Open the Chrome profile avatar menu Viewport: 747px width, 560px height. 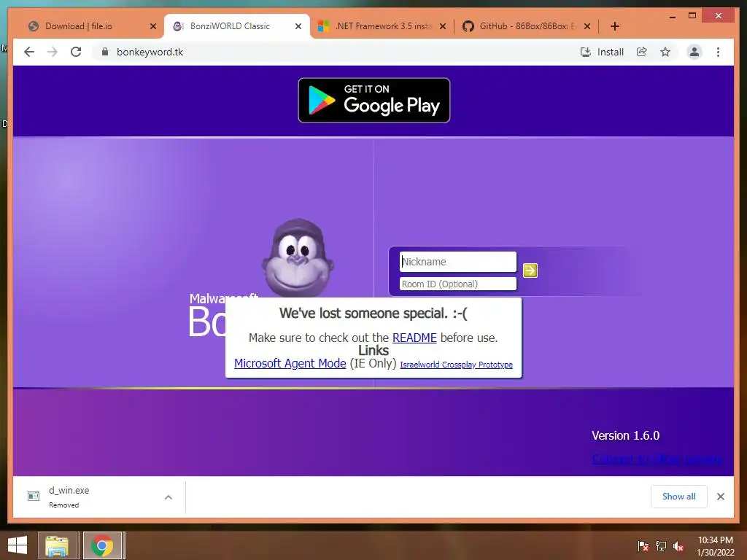click(x=694, y=52)
